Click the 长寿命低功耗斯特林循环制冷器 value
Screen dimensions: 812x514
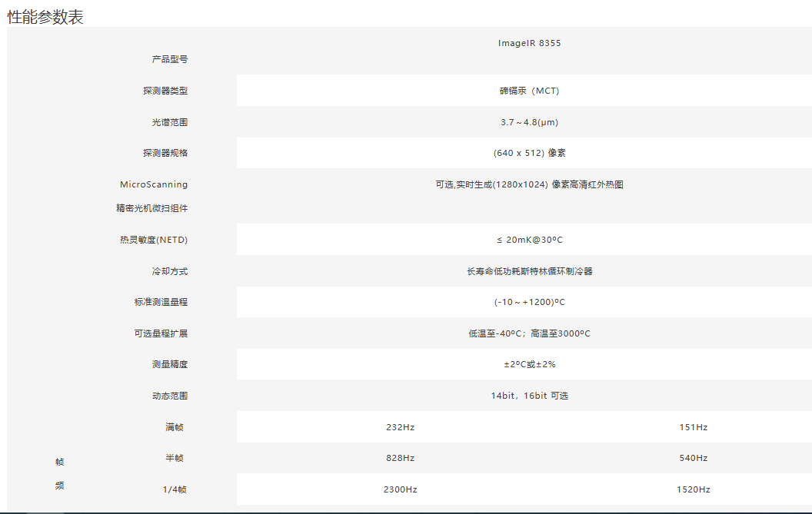(x=529, y=271)
